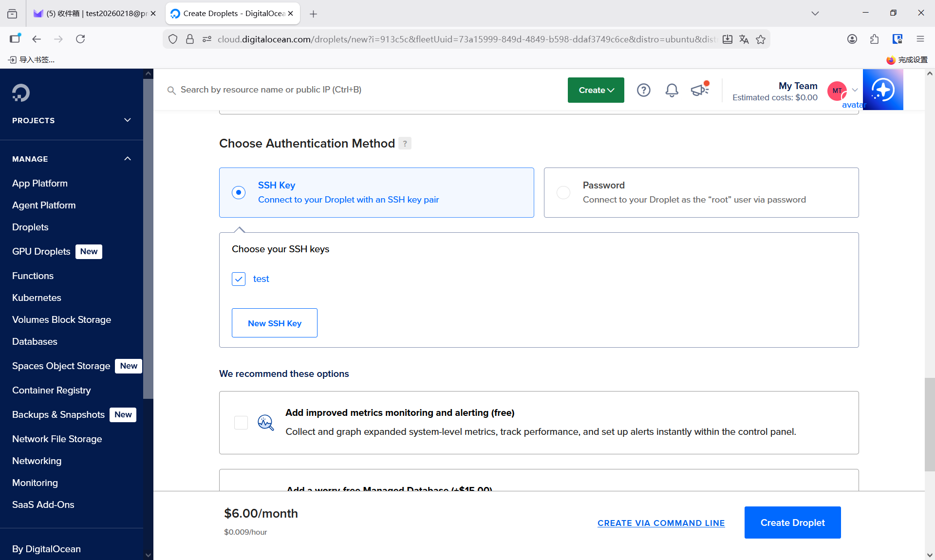
Task: Open Volumes Block Storage in sidebar
Action: click(61, 319)
